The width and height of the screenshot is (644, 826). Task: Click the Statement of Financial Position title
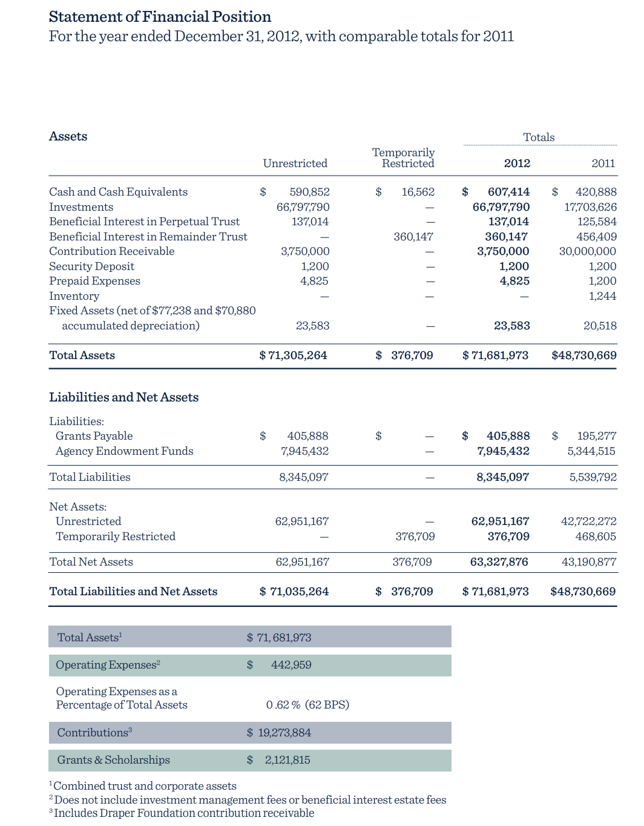point(160,17)
